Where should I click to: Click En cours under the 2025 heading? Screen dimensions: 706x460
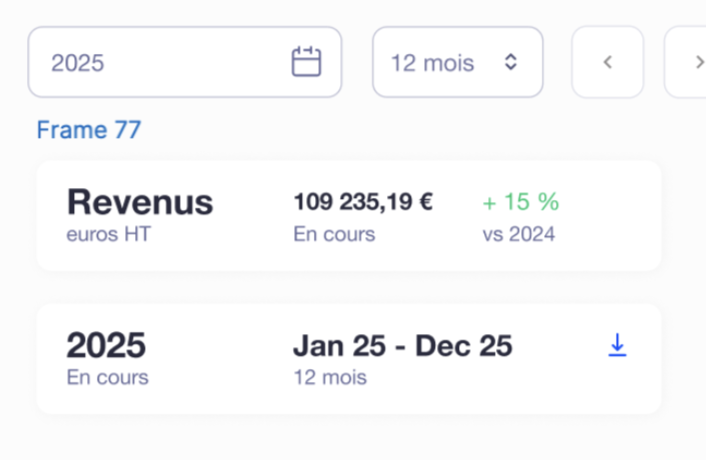pos(107,378)
